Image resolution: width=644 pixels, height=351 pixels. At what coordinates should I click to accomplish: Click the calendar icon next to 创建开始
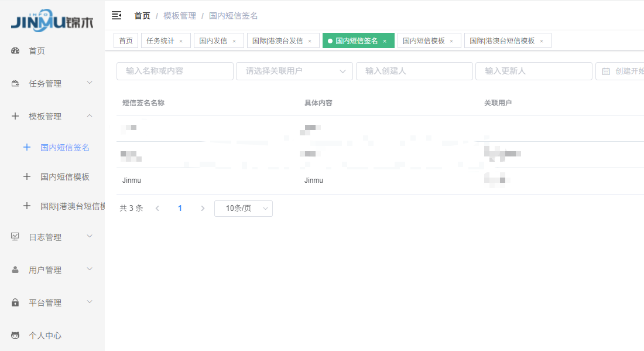point(607,70)
